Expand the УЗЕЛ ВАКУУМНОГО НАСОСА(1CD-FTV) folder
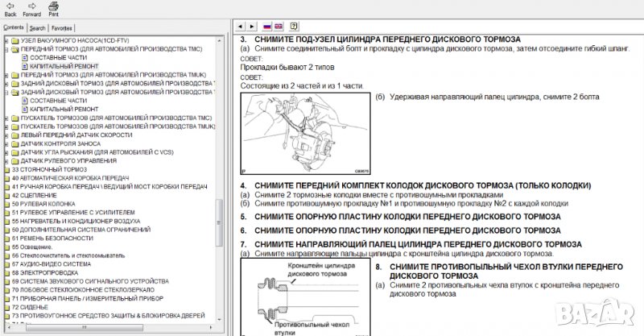The width and height of the screenshot is (644, 336). pyautogui.click(x=6, y=40)
